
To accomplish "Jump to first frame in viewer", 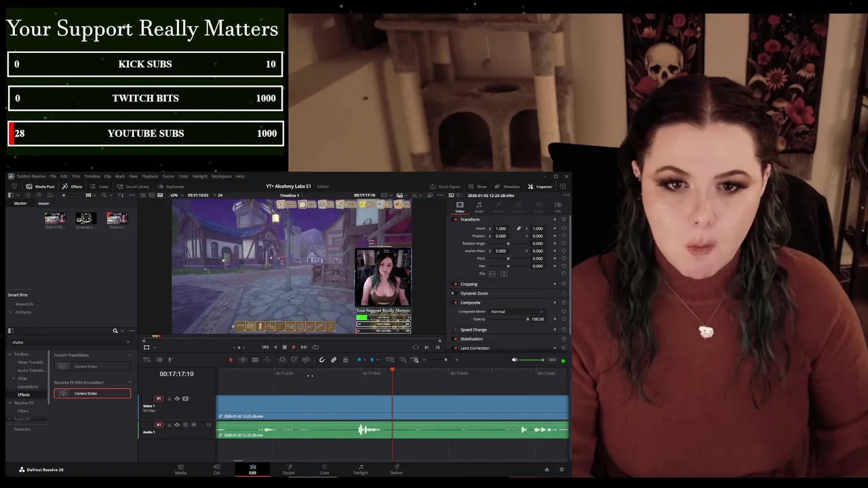I will coord(265,347).
